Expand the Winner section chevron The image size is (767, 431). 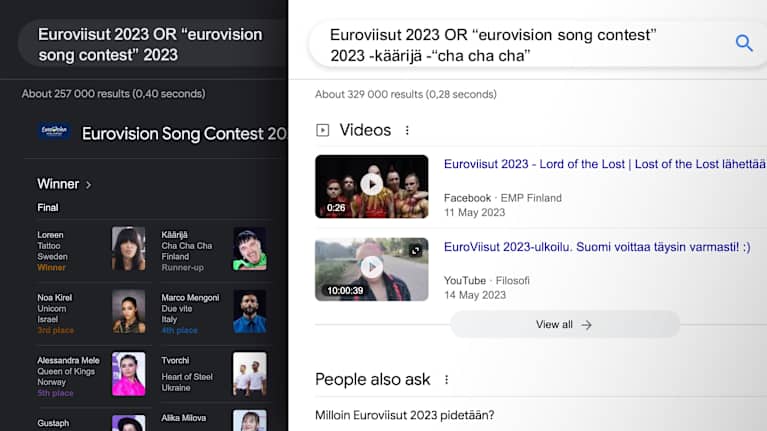pyautogui.click(x=88, y=185)
